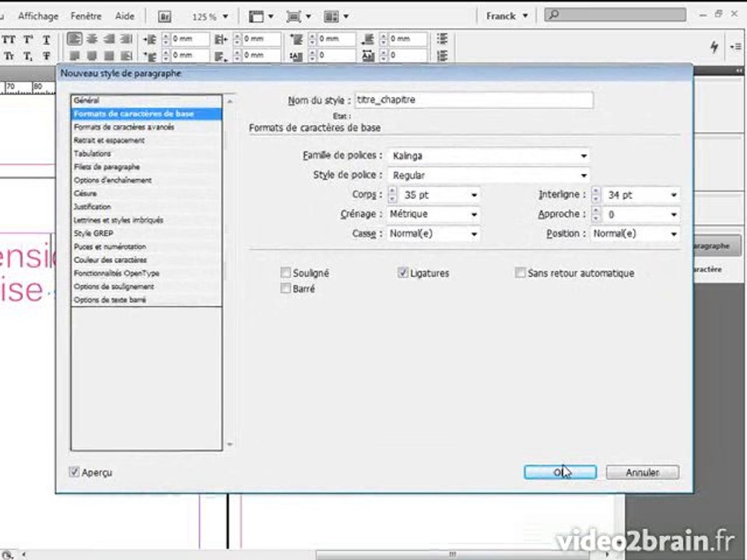
Task: Open the Famille de polices dropdown
Action: (x=489, y=156)
